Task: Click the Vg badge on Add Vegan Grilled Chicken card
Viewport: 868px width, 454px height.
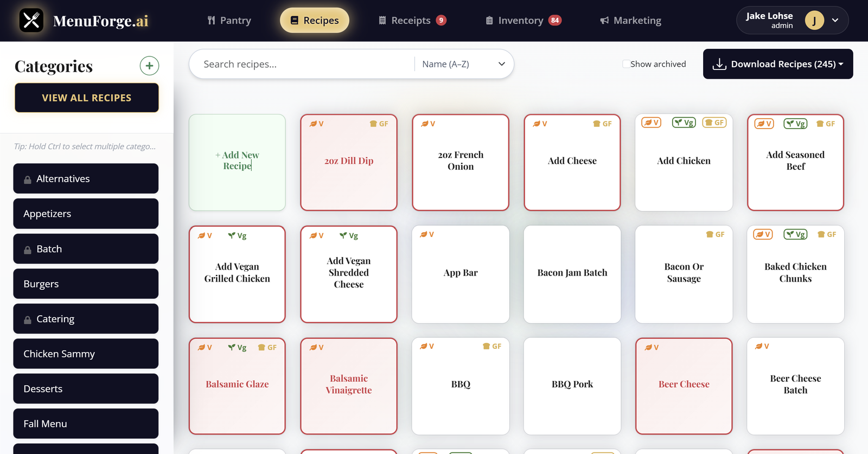Action: point(238,235)
